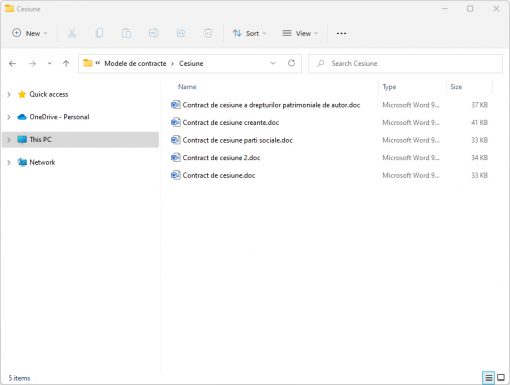510x385 pixels.
Task: Click the Rename icon in toolbar
Action: [154, 33]
